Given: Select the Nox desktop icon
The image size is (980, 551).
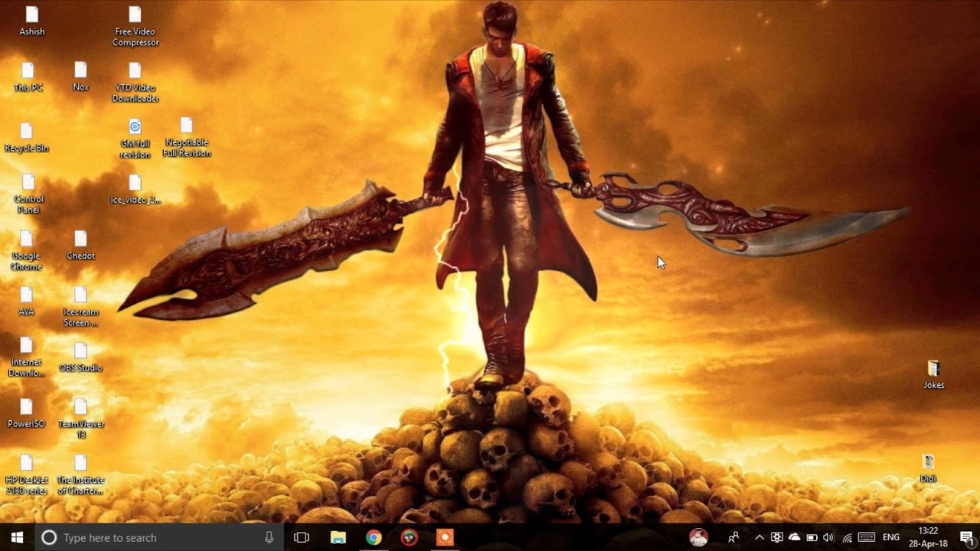Looking at the screenshot, I should tap(80, 77).
